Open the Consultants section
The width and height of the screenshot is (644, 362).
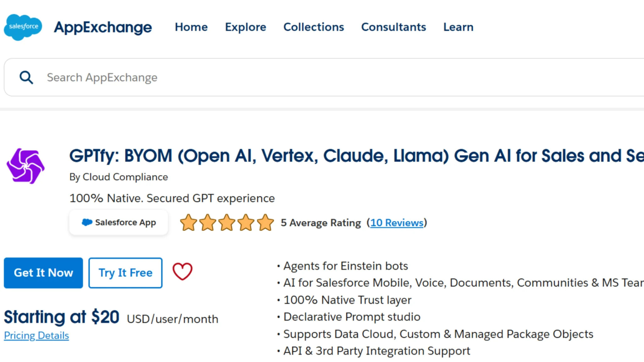(393, 27)
